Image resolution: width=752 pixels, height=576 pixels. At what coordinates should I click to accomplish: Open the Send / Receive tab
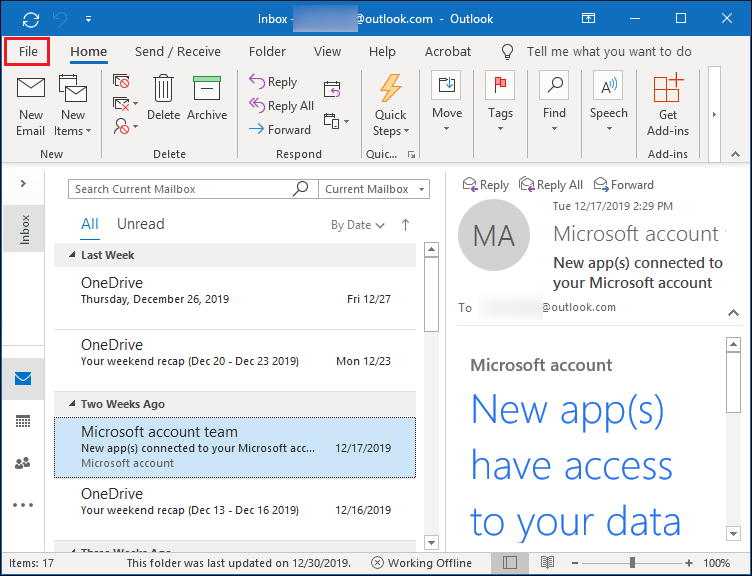pyautogui.click(x=177, y=51)
